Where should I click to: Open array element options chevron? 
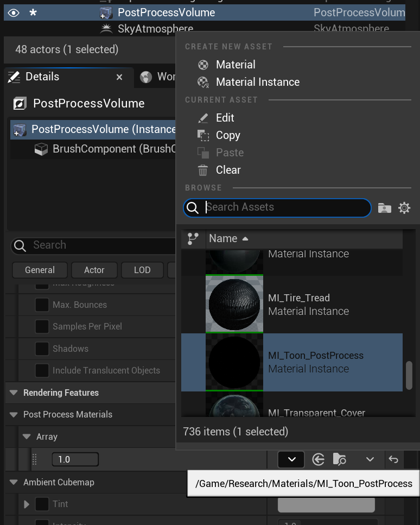coord(370,459)
